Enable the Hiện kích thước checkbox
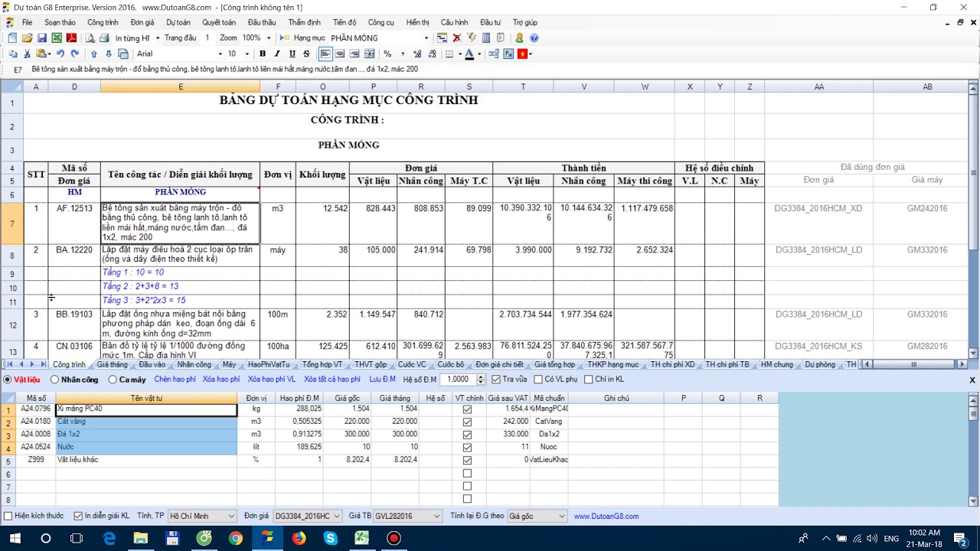The image size is (980, 551). 8,516
